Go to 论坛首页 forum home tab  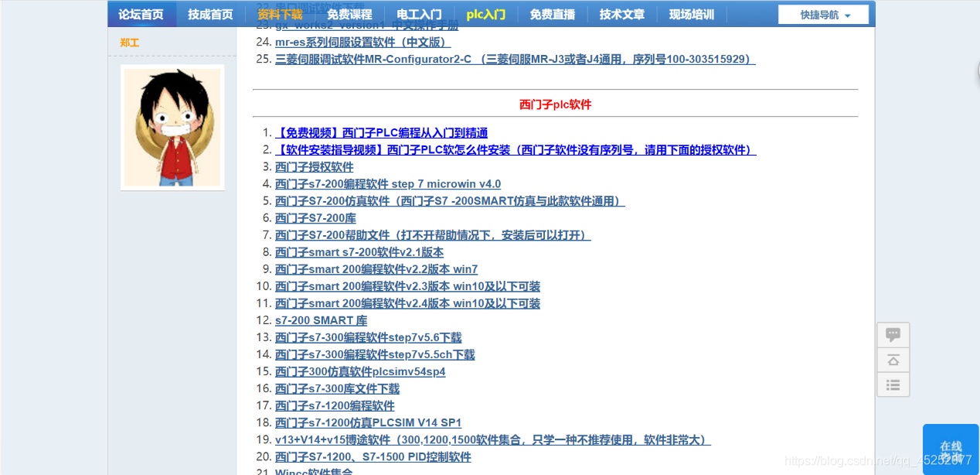(x=141, y=14)
